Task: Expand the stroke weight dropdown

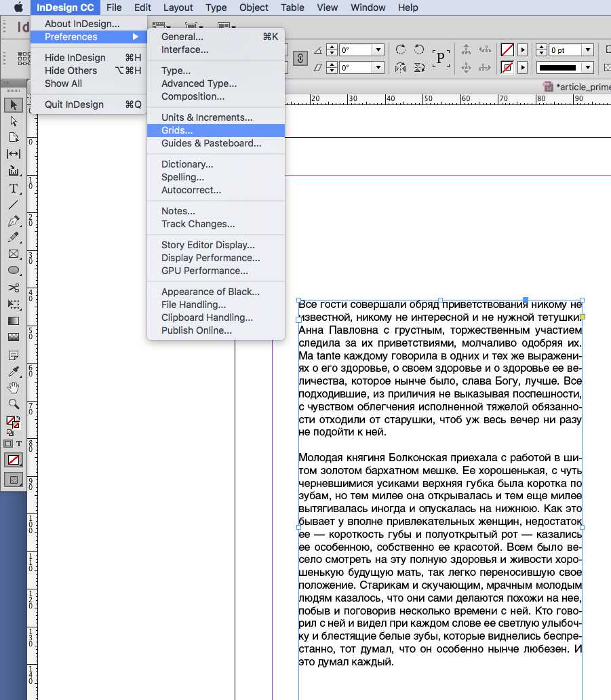Action: click(587, 50)
